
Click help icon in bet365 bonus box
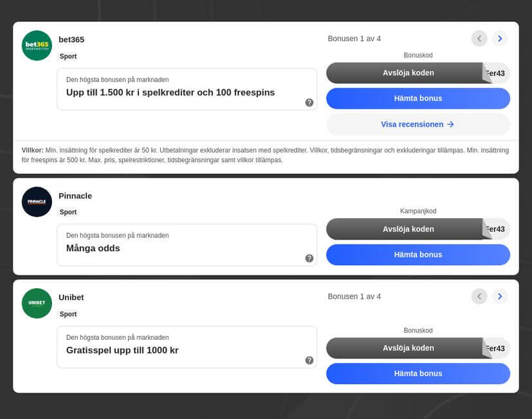tap(309, 102)
